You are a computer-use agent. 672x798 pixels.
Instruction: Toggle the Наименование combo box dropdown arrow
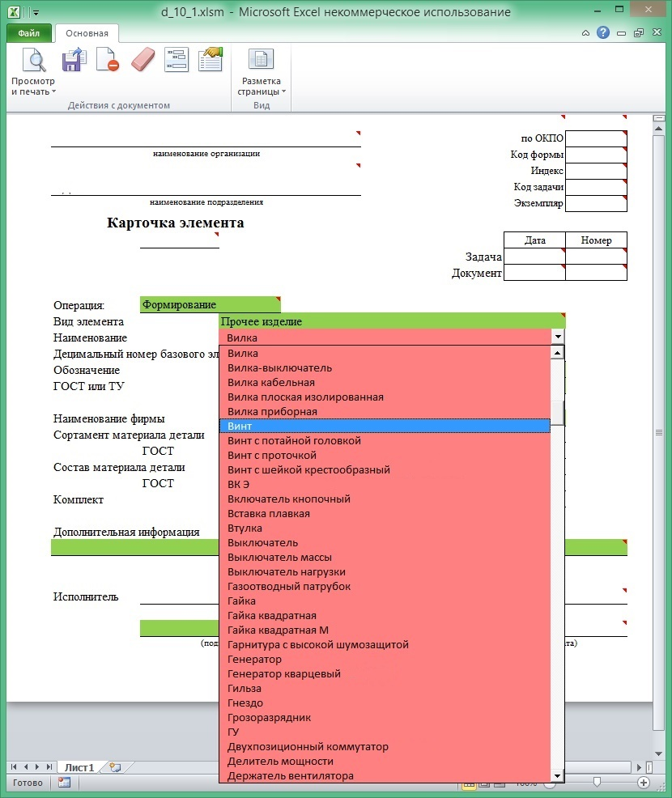pos(558,337)
